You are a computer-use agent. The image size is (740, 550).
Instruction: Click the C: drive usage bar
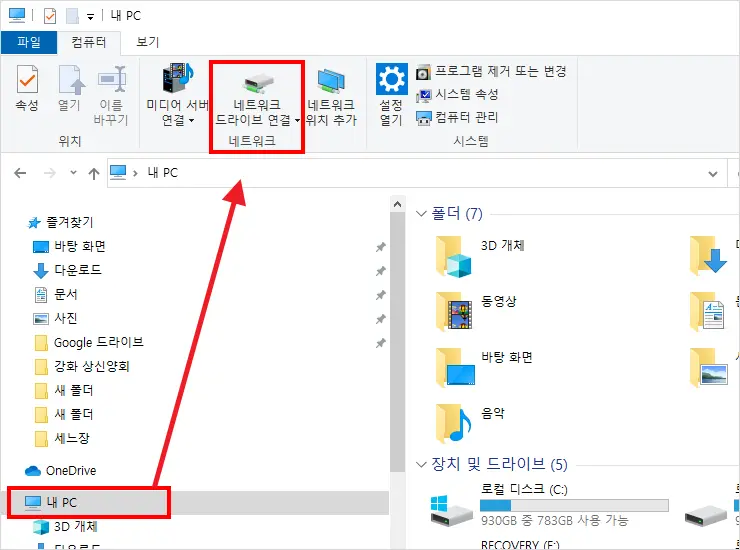coord(574,505)
